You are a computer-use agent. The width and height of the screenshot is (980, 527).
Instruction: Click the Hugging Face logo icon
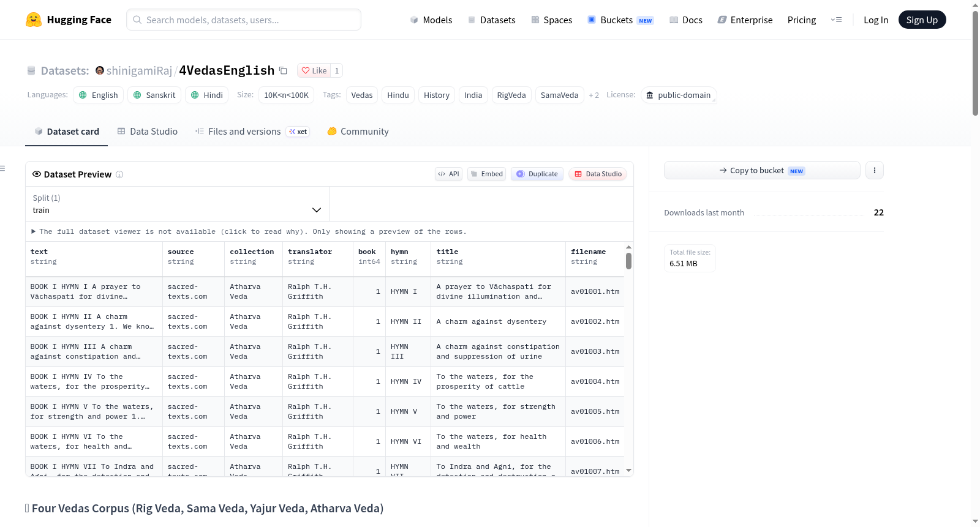[34, 20]
